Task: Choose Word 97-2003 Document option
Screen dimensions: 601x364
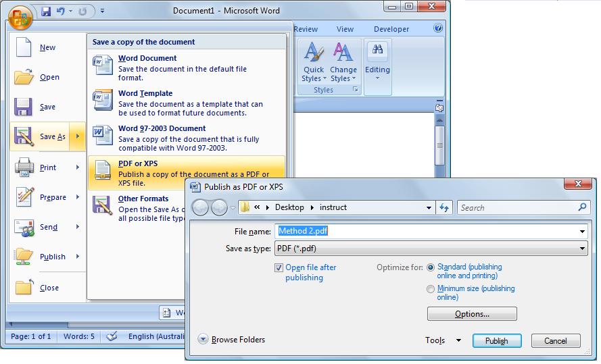Action: (x=187, y=138)
